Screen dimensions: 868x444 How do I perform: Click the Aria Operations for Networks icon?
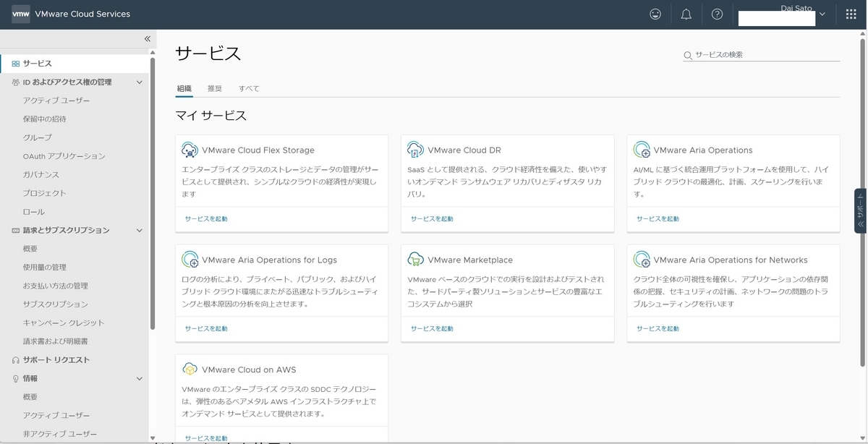(x=641, y=260)
